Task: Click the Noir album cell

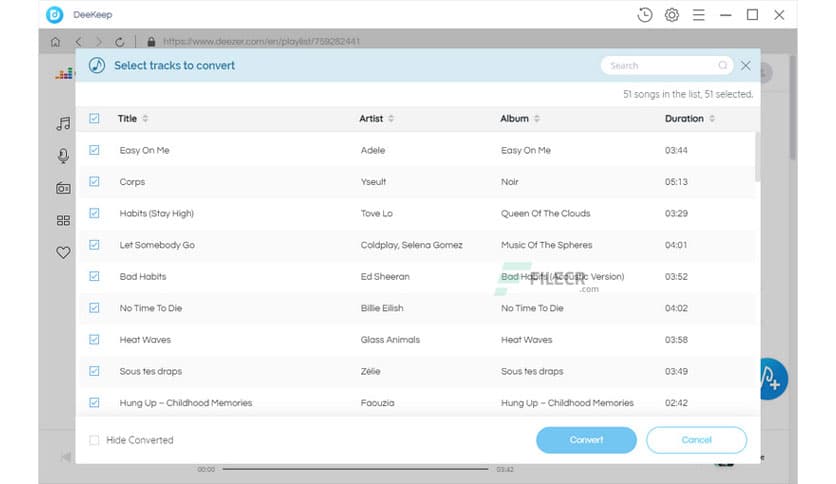Action: tap(510, 182)
